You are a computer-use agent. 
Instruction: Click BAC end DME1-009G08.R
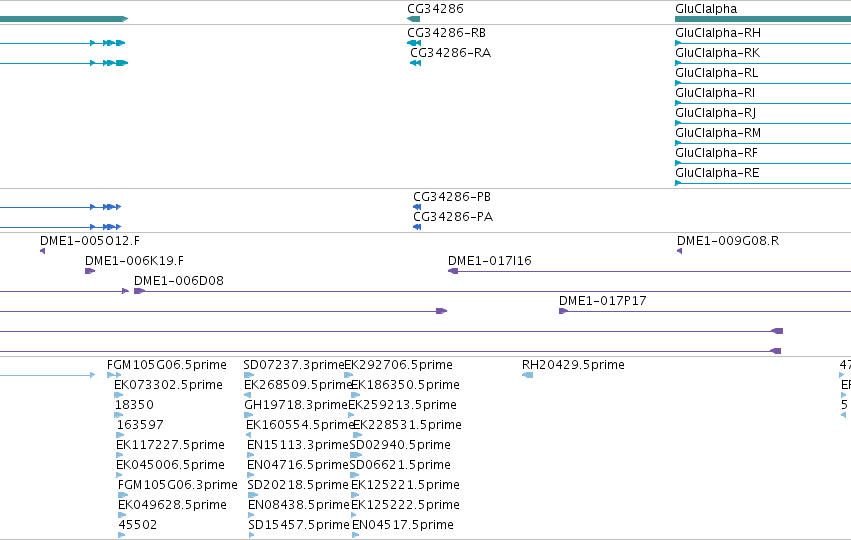pos(727,240)
